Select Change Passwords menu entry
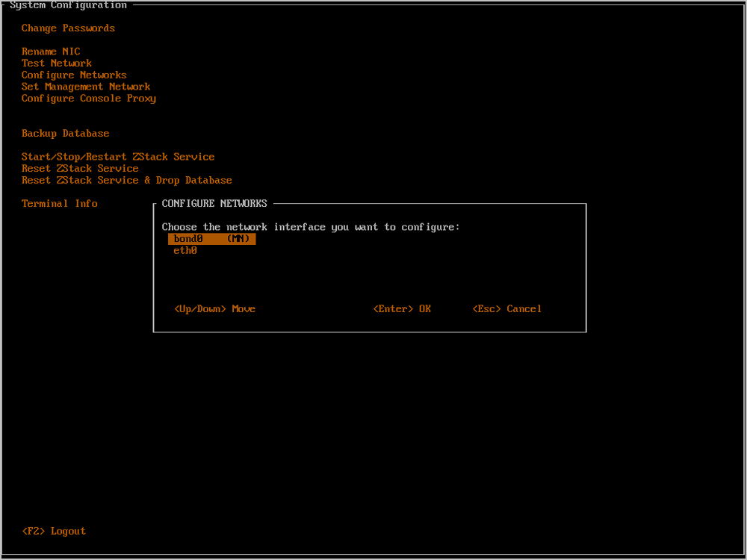This screenshot has width=747, height=560. [x=68, y=28]
